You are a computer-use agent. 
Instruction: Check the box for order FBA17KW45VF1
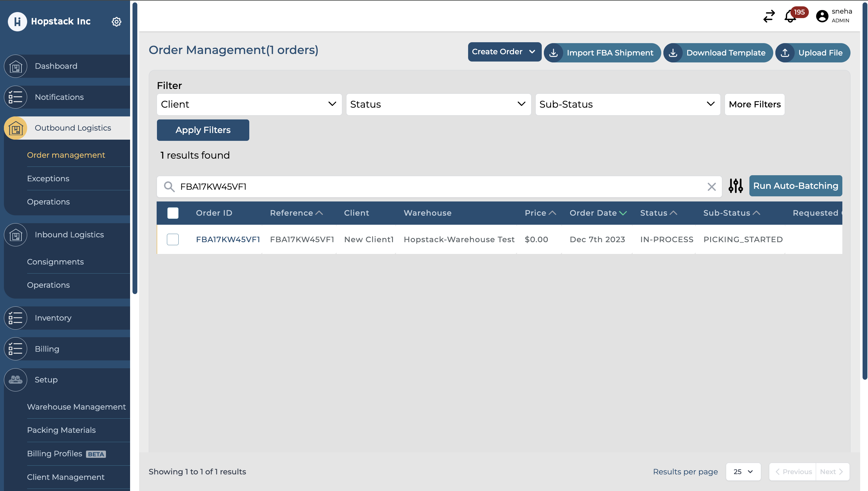coord(173,239)
